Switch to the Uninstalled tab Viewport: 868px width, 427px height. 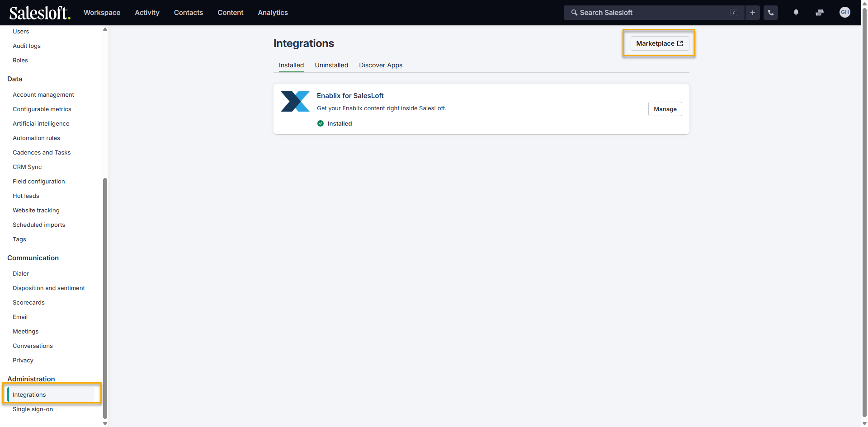tap(331, 65)
